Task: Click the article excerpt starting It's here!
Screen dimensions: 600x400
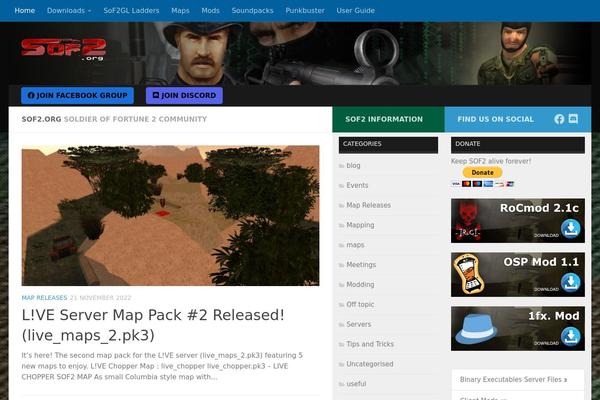Action: pyautogui.click(x=162, y=366)
